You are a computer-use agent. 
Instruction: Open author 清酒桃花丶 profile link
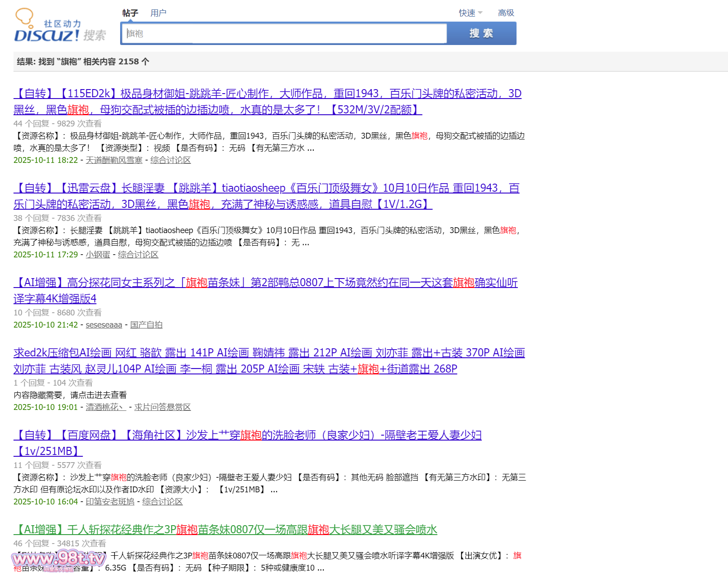coord(106,407)
